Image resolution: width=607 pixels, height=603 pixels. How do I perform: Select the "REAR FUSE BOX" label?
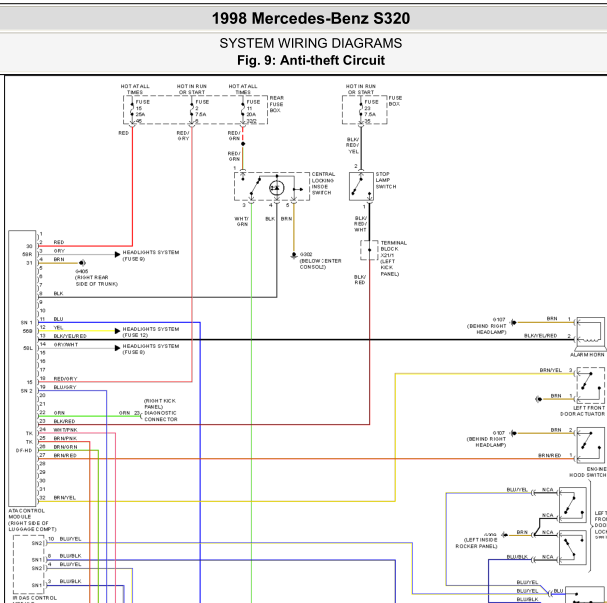tap(277, 104)
